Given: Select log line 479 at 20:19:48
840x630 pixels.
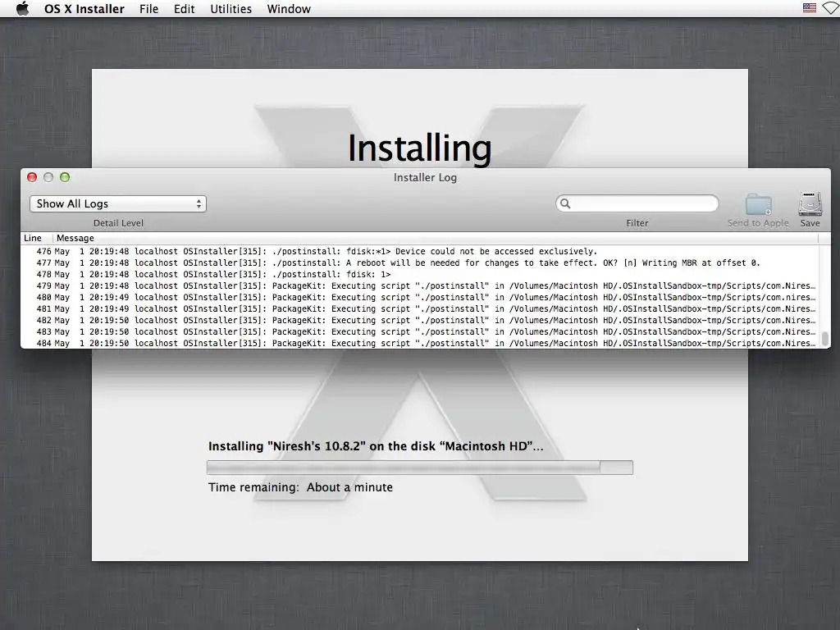Looking at the screenshot, I should 420,286.
